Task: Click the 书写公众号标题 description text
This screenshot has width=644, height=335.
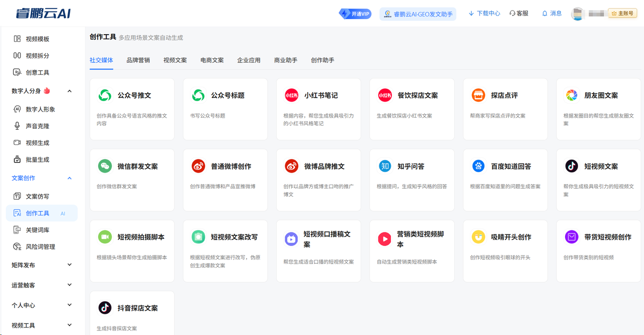Action: click(x=208, y=116)
